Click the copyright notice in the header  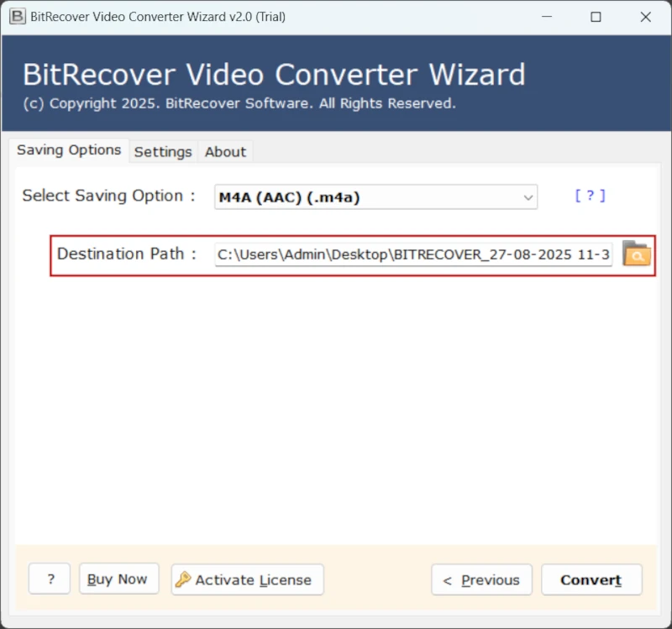tap(239, 103)
